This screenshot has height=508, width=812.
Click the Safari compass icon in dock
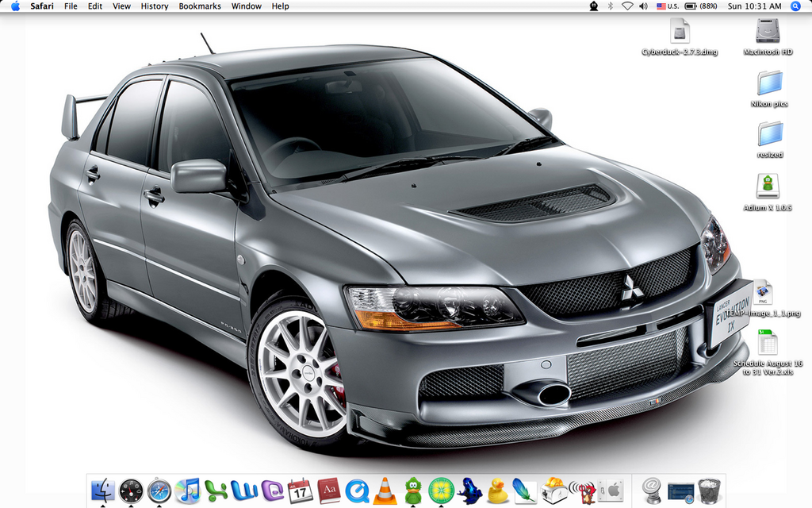pos(159,491)
